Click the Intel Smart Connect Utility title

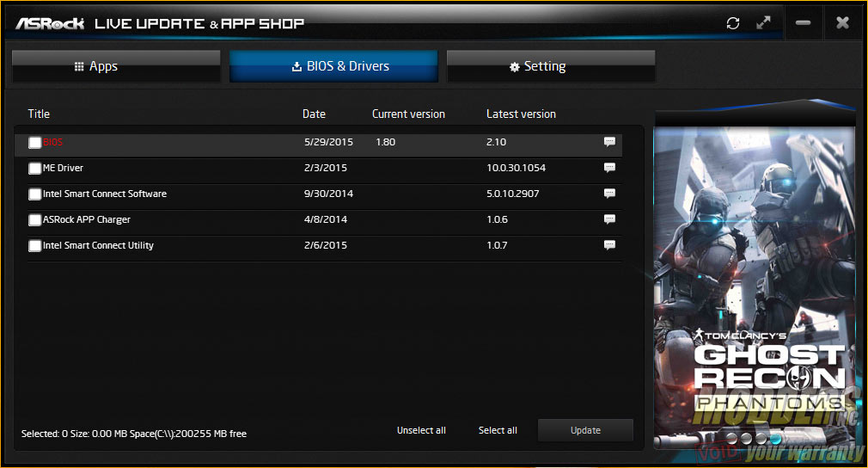tap(99, 245)
